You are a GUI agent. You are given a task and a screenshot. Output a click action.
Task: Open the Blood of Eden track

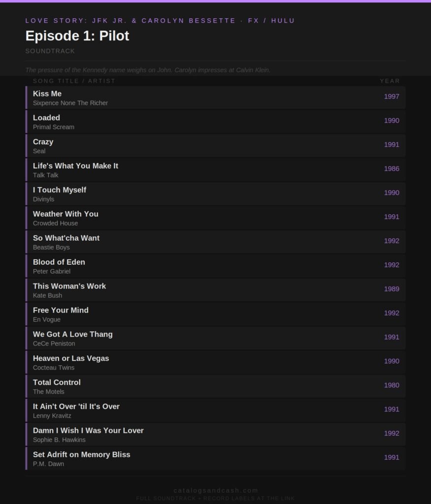216,266
